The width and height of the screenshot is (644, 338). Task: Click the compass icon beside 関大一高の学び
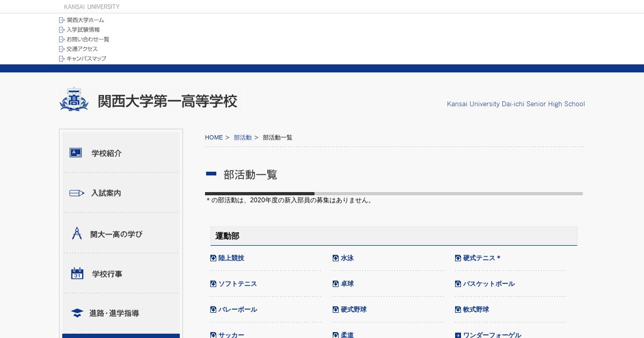pyautogui.click(x=77, y=233)
